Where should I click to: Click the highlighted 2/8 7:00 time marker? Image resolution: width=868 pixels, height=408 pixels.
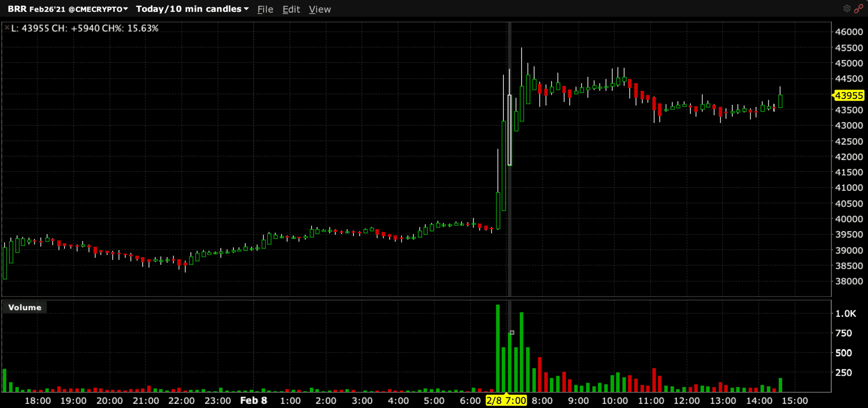tap(506, 401)
